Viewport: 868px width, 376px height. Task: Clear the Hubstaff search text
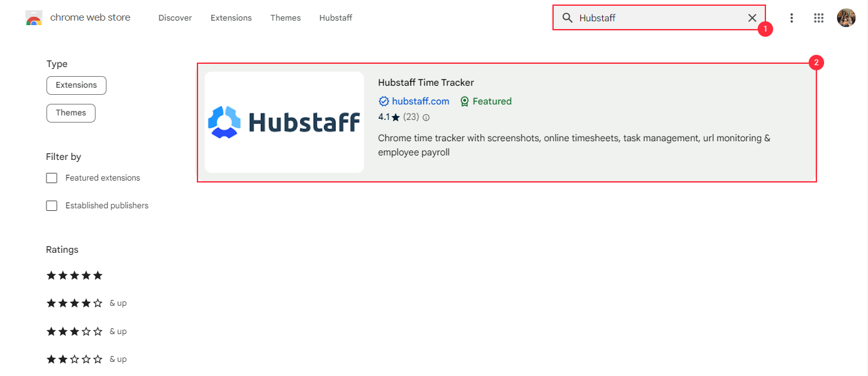pyautogui.click(x=752, y=18)
